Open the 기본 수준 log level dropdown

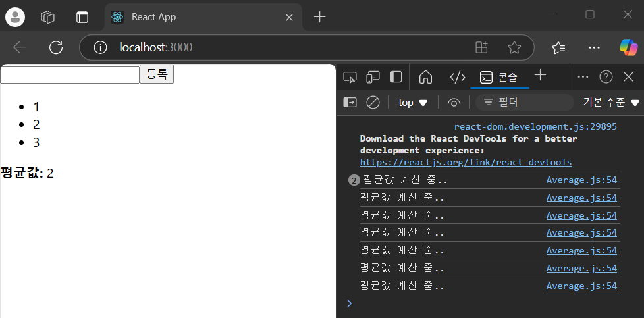click(612, 102)
